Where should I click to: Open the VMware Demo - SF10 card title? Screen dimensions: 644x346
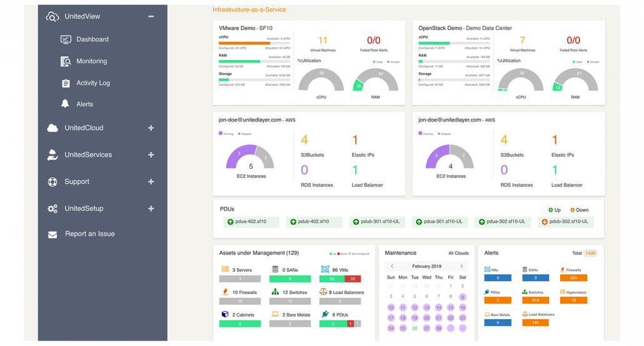pos(246,28)
